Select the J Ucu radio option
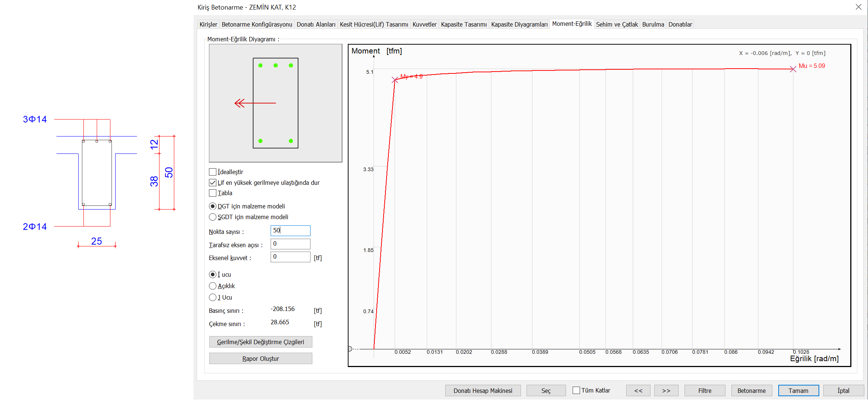 coord(213,297)
